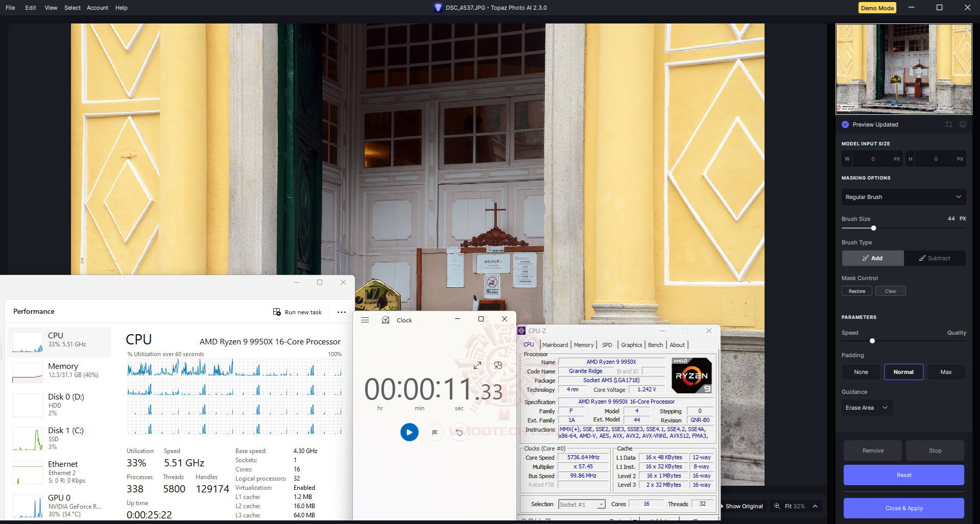Open the File menu
The width and height of the screenshot is (980, 524).
coord(10,8)
